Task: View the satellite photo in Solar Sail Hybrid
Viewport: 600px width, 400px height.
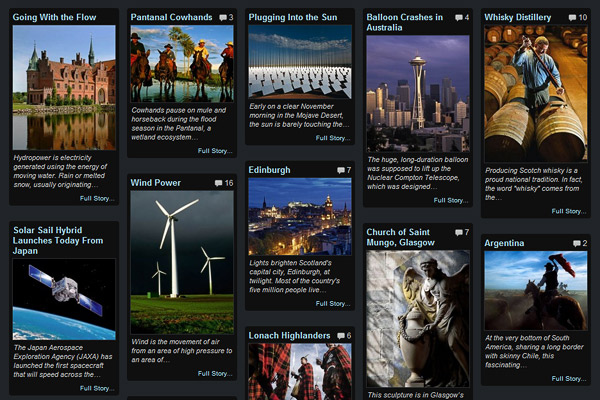Action: (x=64, y=299)
